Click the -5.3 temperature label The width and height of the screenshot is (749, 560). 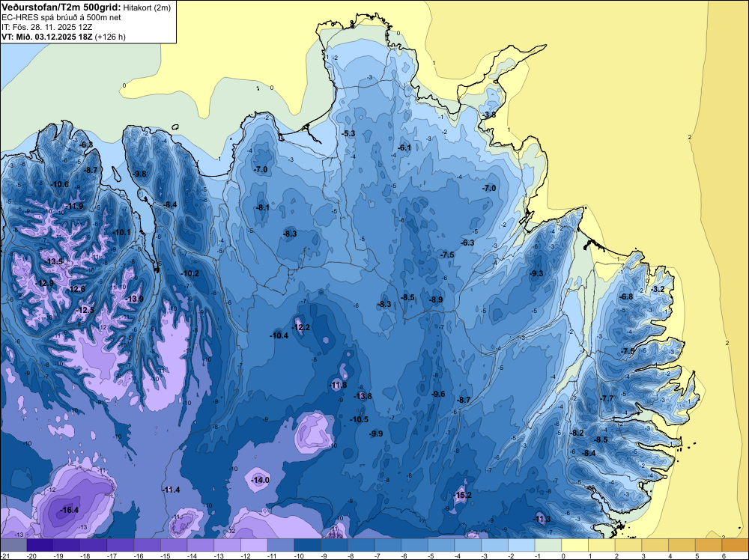tap(349, 133)
